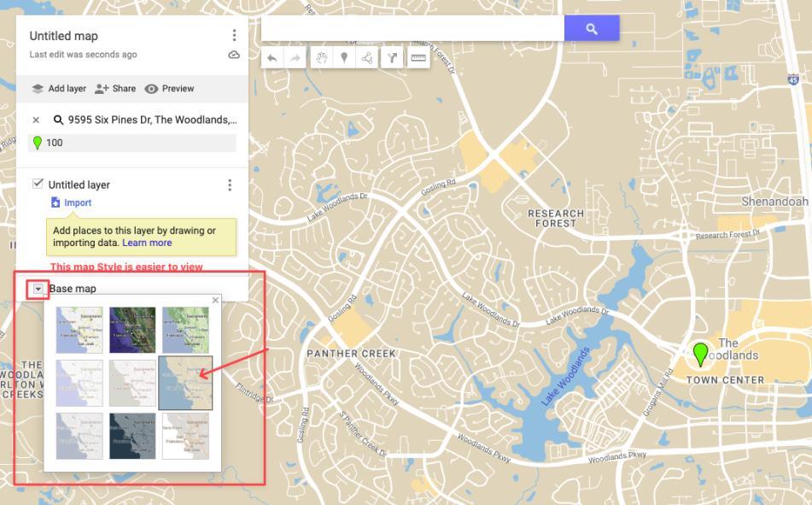Open Untitled layer options three-dot menu
The image size is (812, 505).
pos(230,185)
